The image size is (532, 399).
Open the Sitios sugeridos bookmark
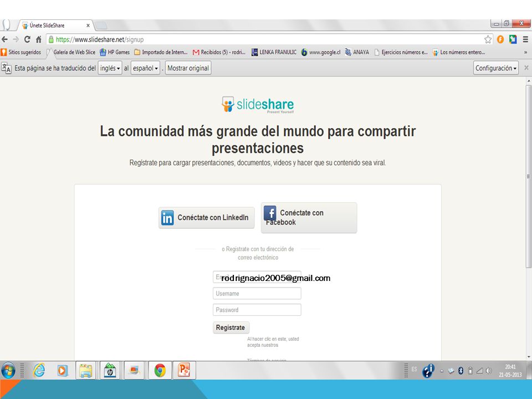[x=21, y=52]
